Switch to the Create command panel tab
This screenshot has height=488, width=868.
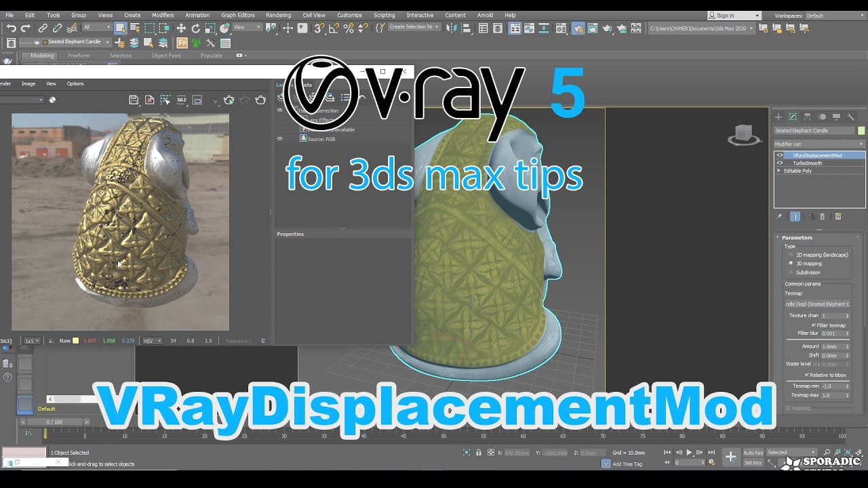[x=778, y=117]
